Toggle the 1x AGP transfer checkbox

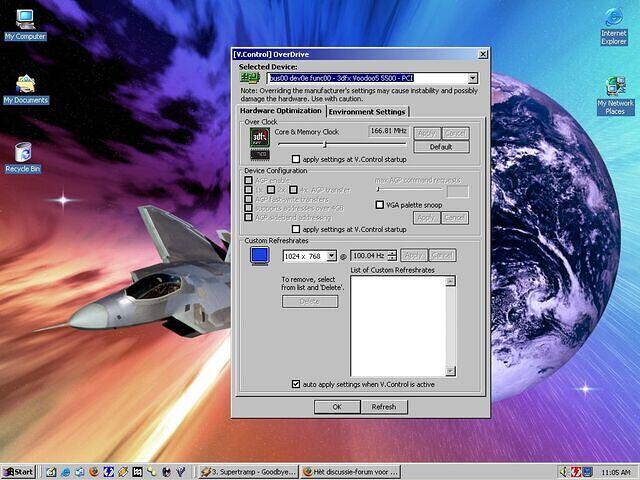tap(248, 190)
